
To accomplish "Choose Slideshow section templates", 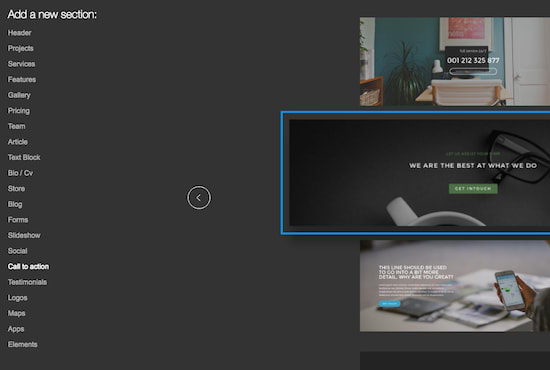I will tap(24, 235).
